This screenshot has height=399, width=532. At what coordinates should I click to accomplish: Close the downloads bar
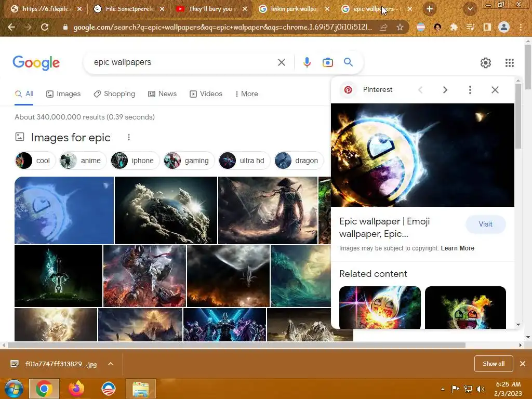pyautogui.click(x=523, y=364)
